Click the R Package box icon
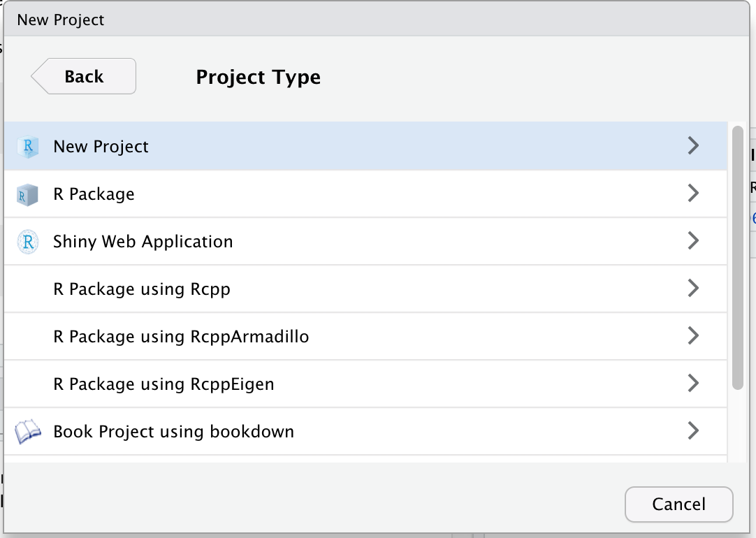 tap(27, 194)
